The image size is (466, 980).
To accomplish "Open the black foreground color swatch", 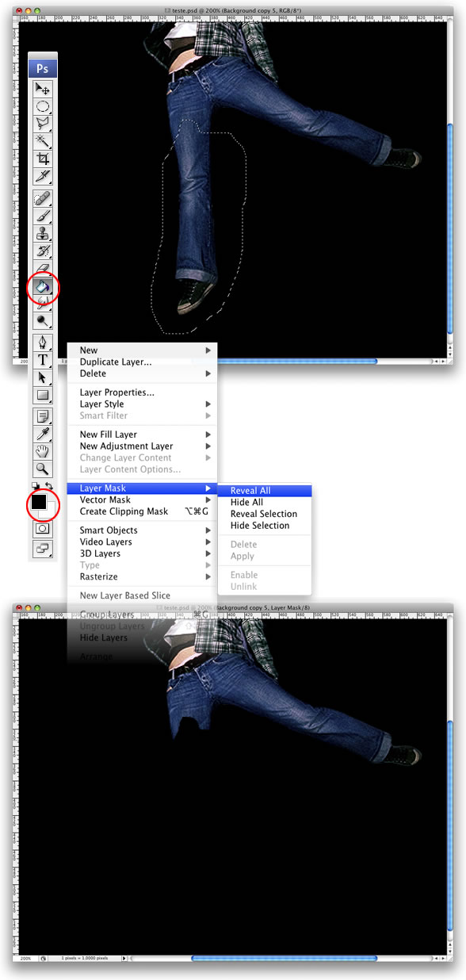I will click(38, 502).
